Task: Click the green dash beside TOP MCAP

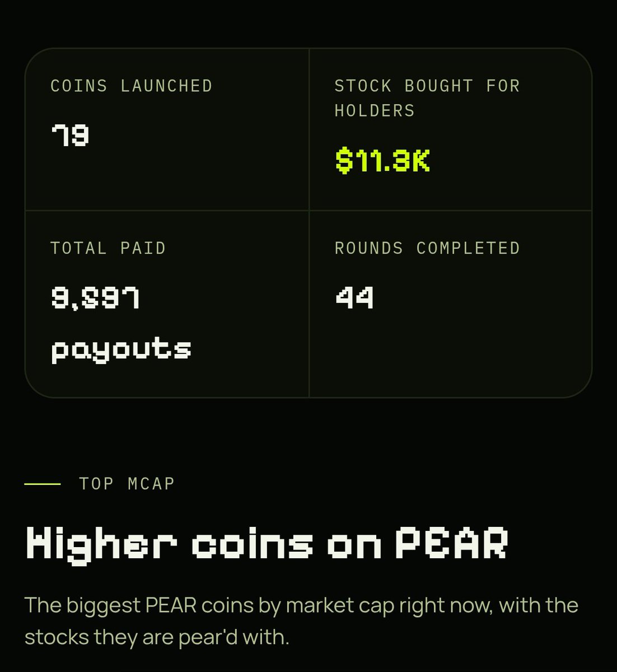Action: click(x=43, y=483)
